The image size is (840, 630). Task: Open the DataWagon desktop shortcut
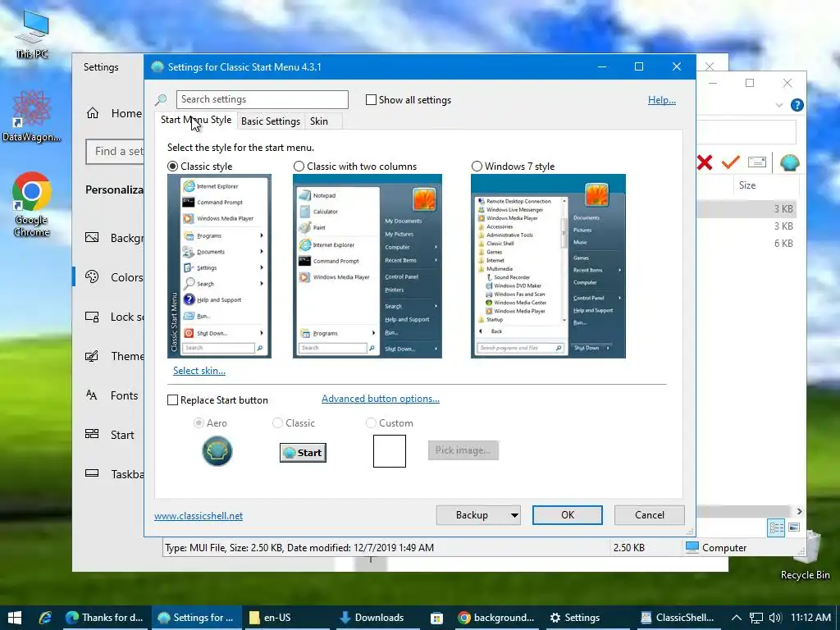pos(32,116)
